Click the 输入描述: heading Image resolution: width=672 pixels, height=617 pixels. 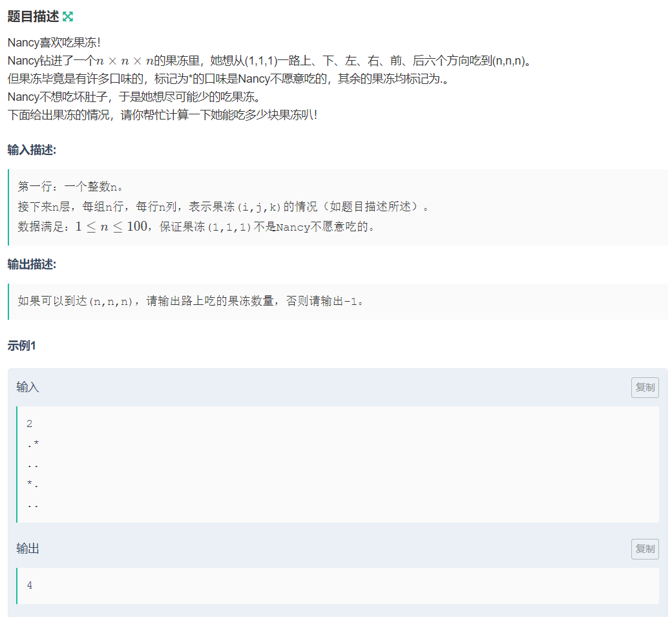pyautogui.click(x=32, y=150)
